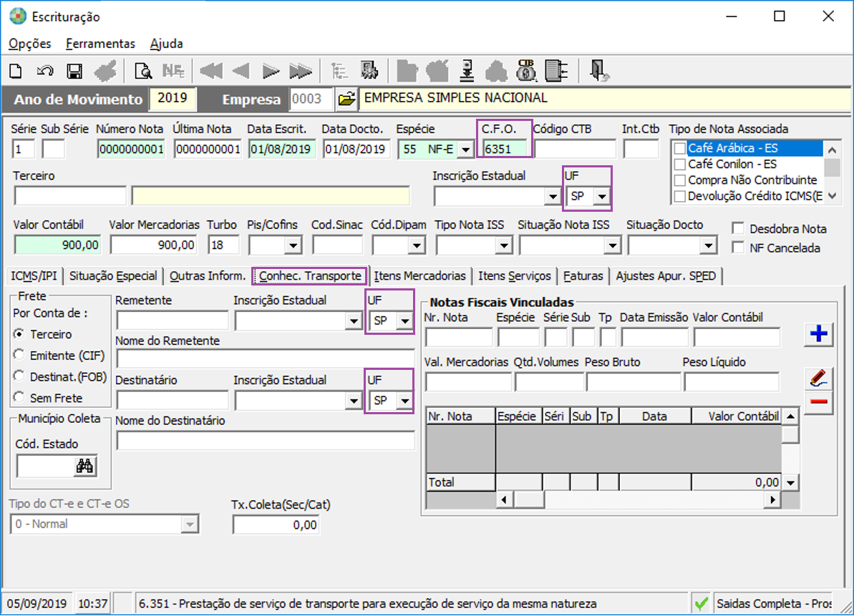This screenshot has width=854, height=616.
Task: Click the grey folder icon in the toolbar
Action: tap(407, 72)
